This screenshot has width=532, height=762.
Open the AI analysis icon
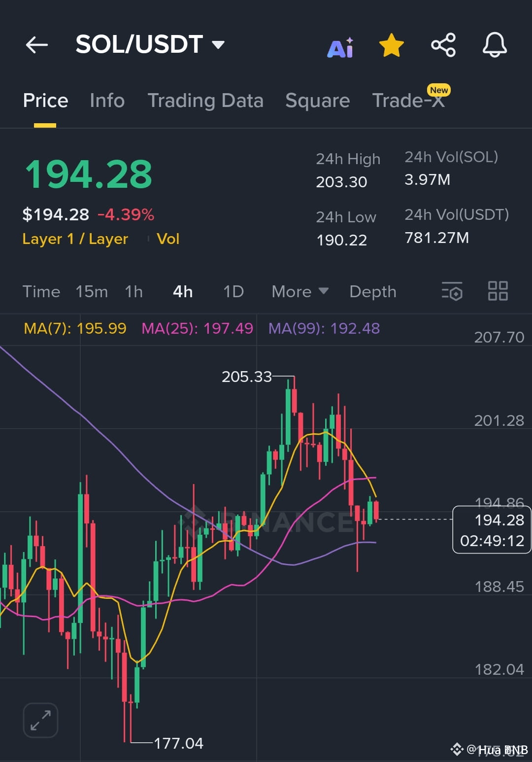coord(340,47)
